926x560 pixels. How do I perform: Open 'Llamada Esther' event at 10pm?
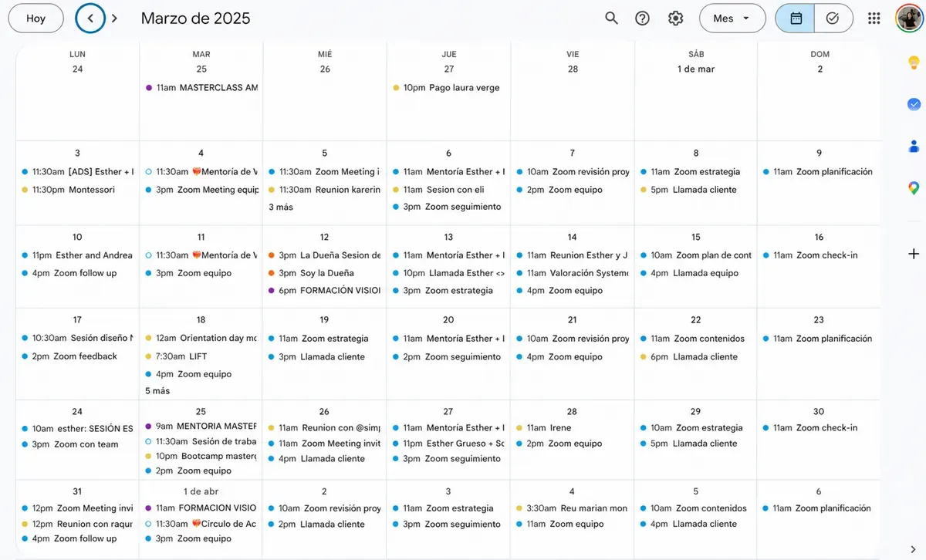click(448, 273)
